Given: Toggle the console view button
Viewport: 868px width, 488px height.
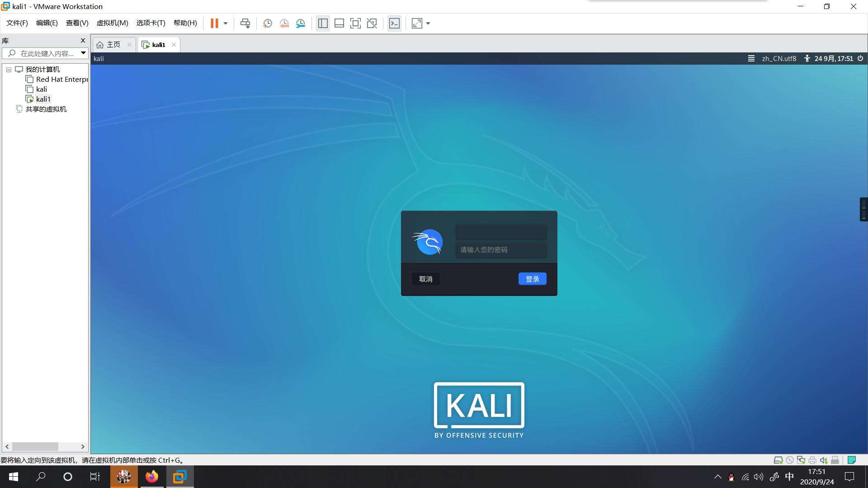Looking at the screenshot, I should (x=394, y=23).
